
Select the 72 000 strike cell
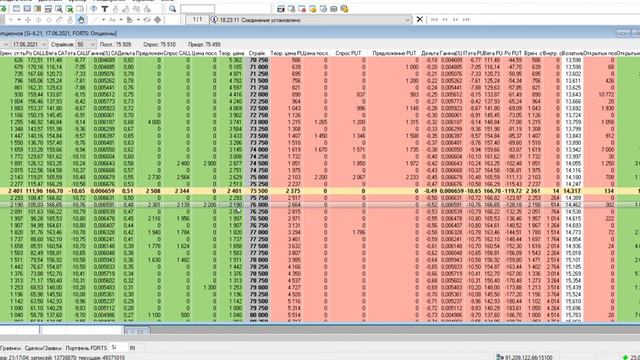[x=258, y=94]
